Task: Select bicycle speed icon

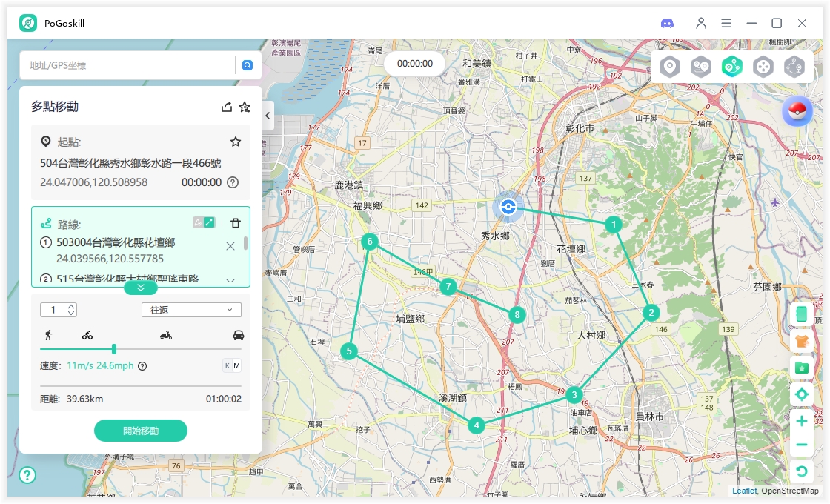Action: coord(87,335)
